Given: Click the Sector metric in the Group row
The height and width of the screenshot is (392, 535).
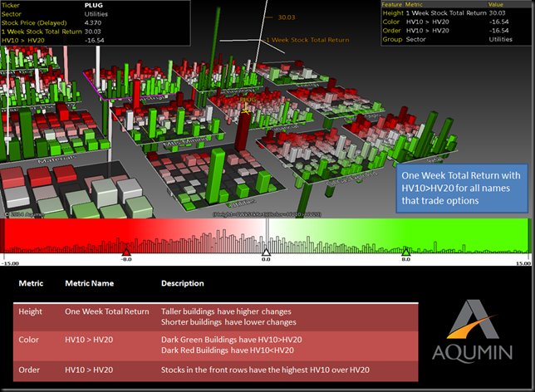Looking at the screenshot, I should point(416,39).
